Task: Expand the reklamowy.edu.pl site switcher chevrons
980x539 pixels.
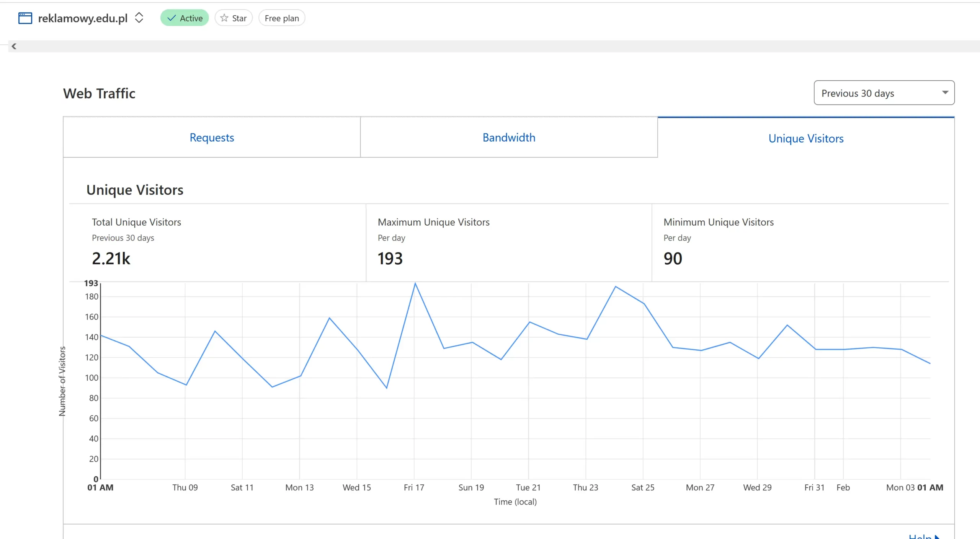Action: pos(139,18)
